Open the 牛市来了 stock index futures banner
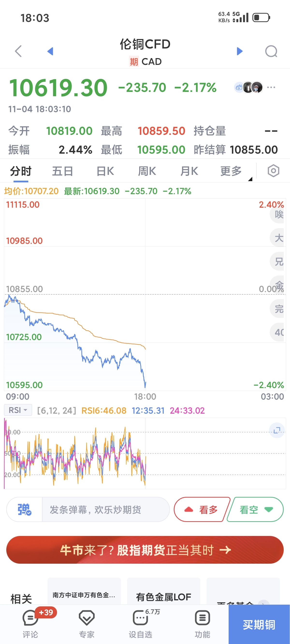 (145, 550)
